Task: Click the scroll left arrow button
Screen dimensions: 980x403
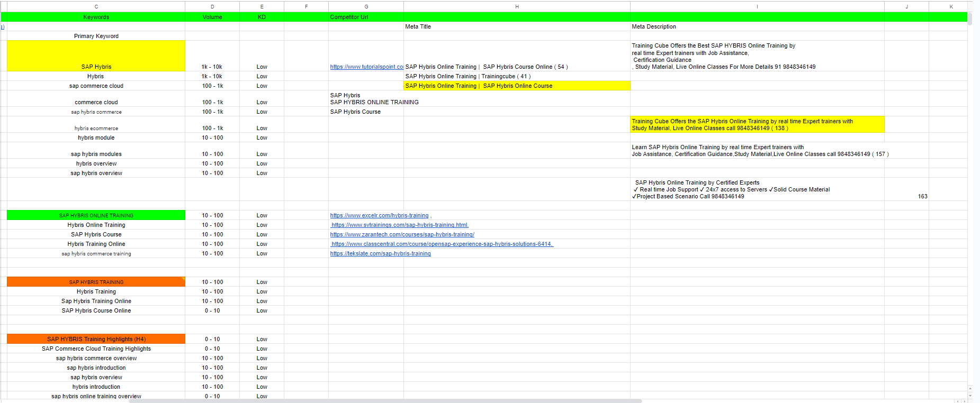Action: tap(957, 401)
